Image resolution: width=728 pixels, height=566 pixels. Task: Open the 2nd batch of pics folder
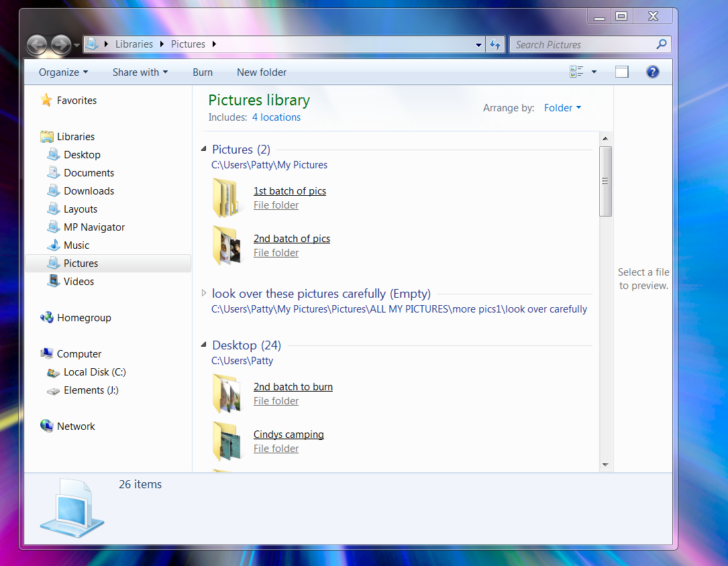click(292, 239)
